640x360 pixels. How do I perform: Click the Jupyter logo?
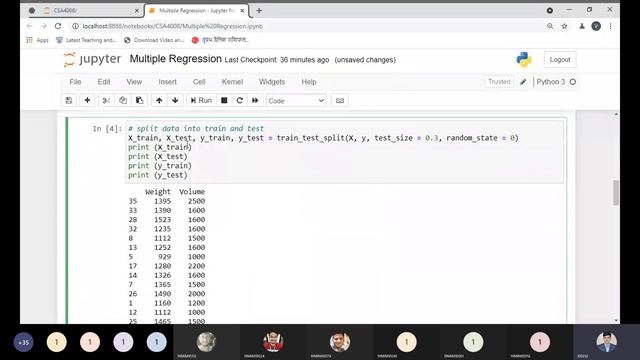coord(92,60)
